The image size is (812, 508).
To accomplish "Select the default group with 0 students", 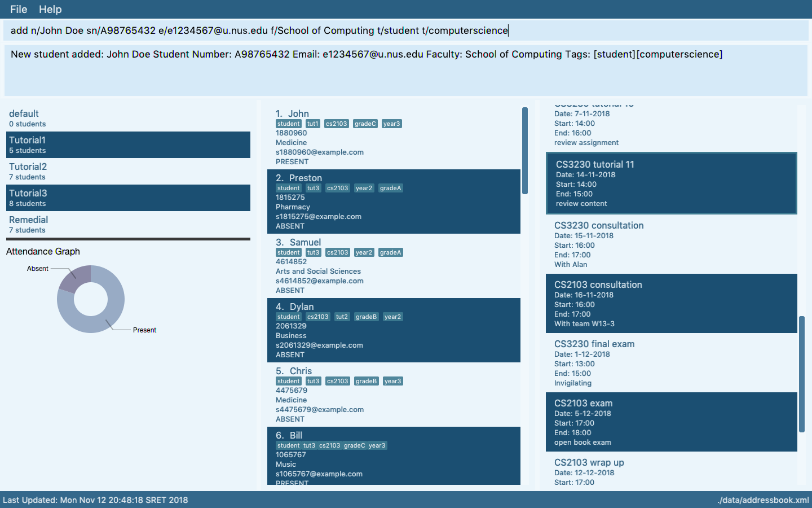I will pos(128,119).
